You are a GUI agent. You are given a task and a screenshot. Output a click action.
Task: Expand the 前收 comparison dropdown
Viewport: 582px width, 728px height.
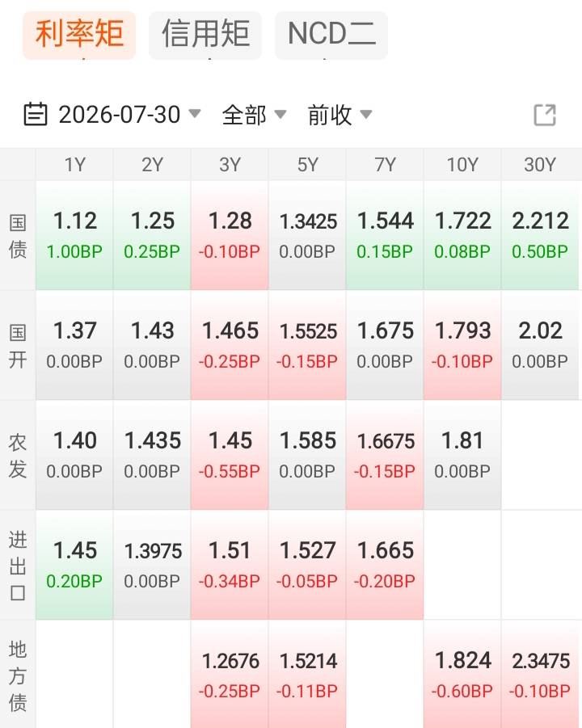pyautogui.click(x=339, y=115)
